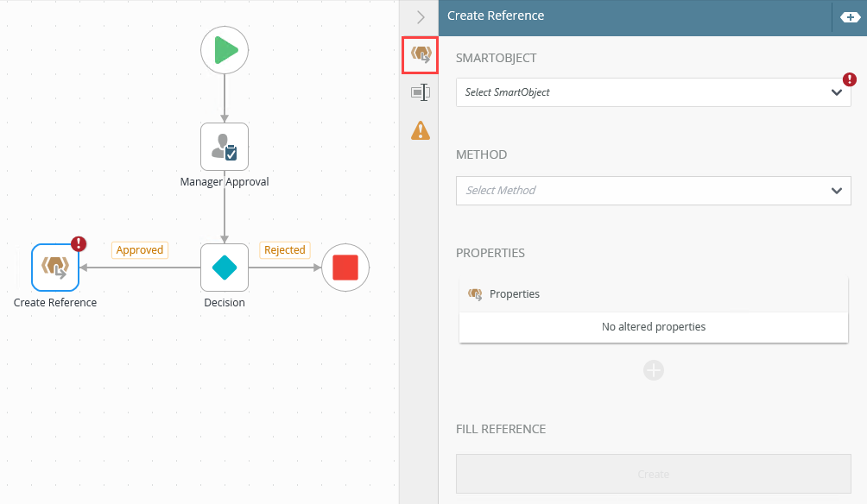This screenshot has height=504, width=867.
Task: Click the Properties header row
Action: (x=654, y=294)
